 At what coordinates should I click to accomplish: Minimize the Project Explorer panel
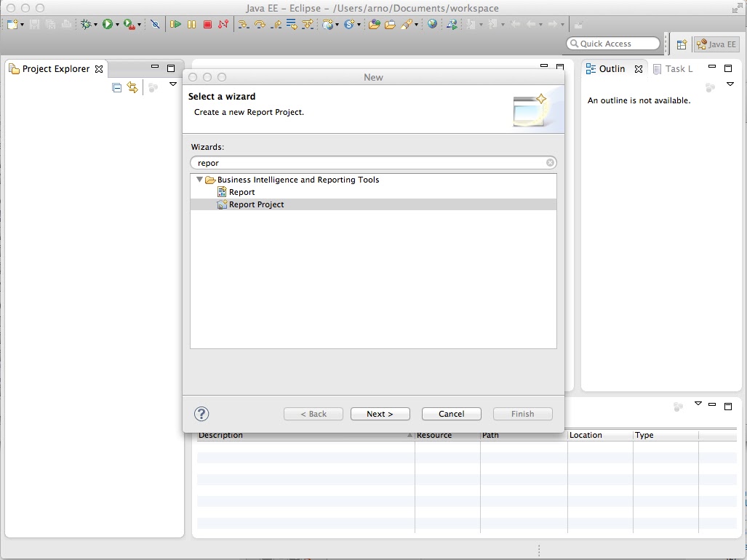pos(155,67)
